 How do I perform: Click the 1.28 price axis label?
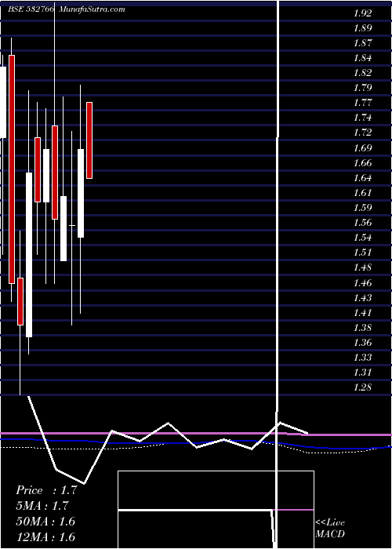[362, 387]
